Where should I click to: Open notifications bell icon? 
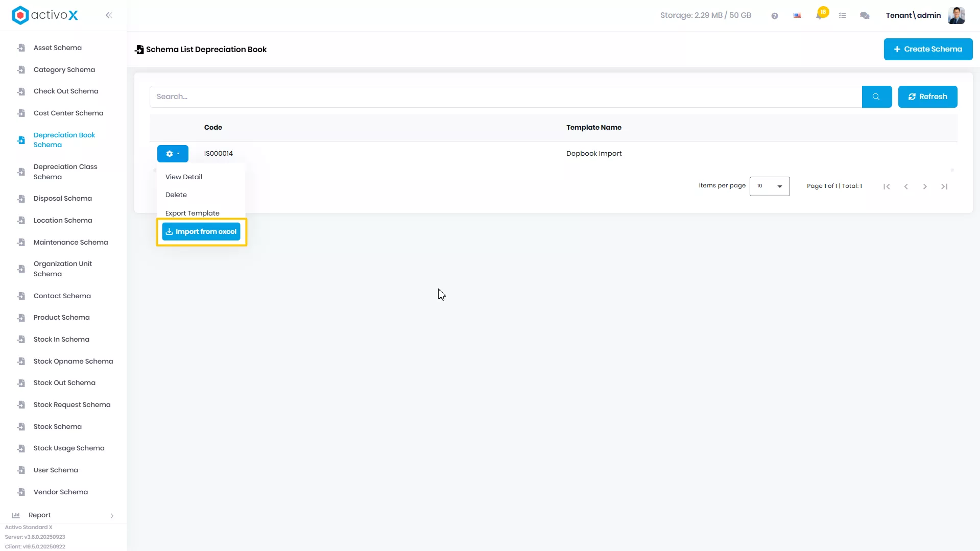[x=819, y=16]
